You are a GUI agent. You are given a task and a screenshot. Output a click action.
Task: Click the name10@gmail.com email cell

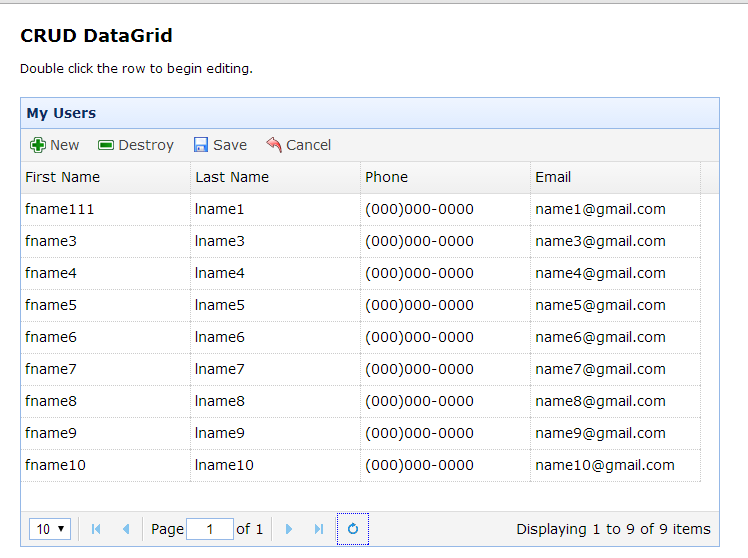pyautogui.click(x=604, y=465)
